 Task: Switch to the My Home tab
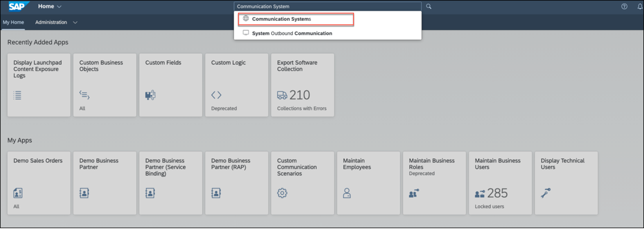point(13,22)
